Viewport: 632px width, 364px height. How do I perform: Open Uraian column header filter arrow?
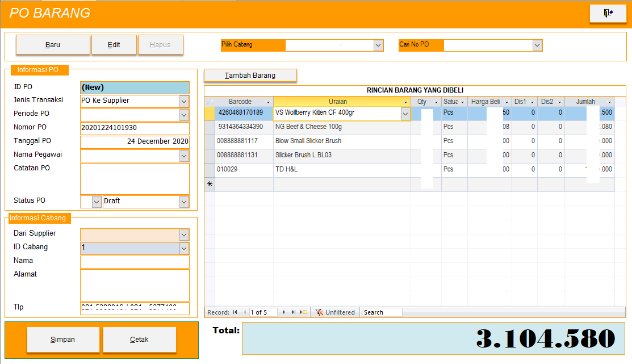(x=405, y=102)
